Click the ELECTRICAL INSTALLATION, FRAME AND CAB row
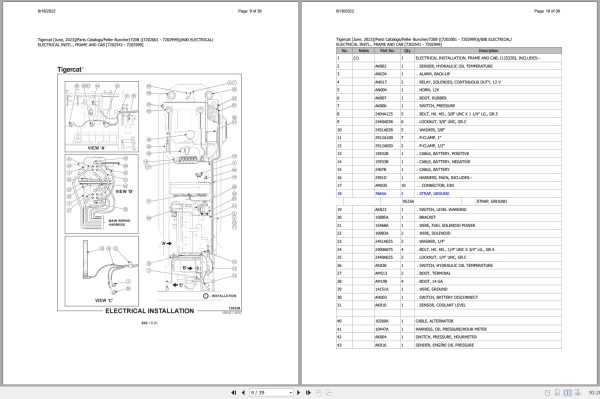The height and width of the screenshot is (399, 600). pyautogui.click(x=449, y=58)
